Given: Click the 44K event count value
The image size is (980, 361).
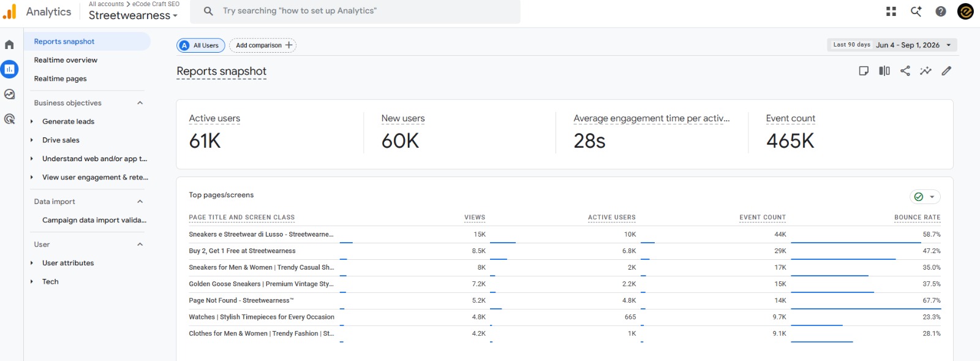Looking at the screenshot, I should point(780,234).
